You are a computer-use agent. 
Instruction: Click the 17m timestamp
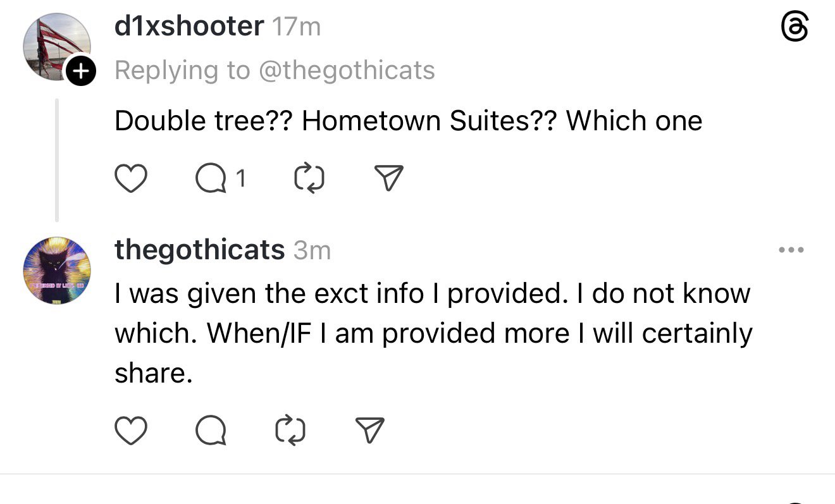(295, 27)
